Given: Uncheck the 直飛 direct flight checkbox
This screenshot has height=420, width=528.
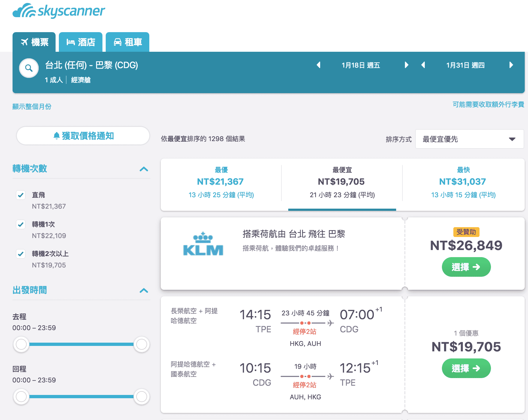Looking at the screenshot, I should pyautogui.click(x=21, y=195).
